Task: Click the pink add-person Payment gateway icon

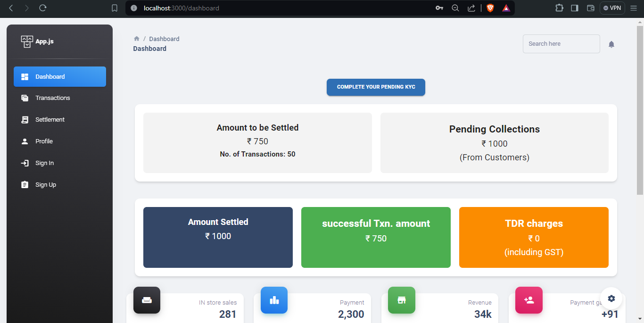Action: tap(528, 300)
